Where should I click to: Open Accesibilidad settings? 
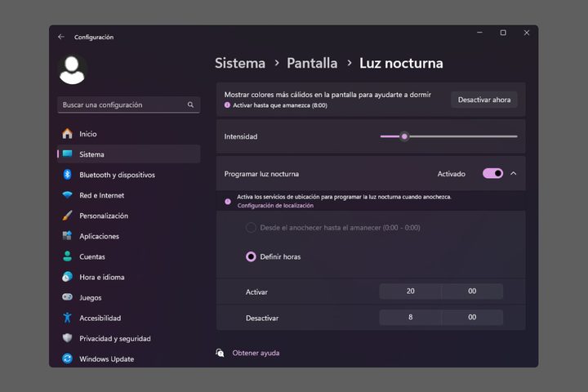129,318
